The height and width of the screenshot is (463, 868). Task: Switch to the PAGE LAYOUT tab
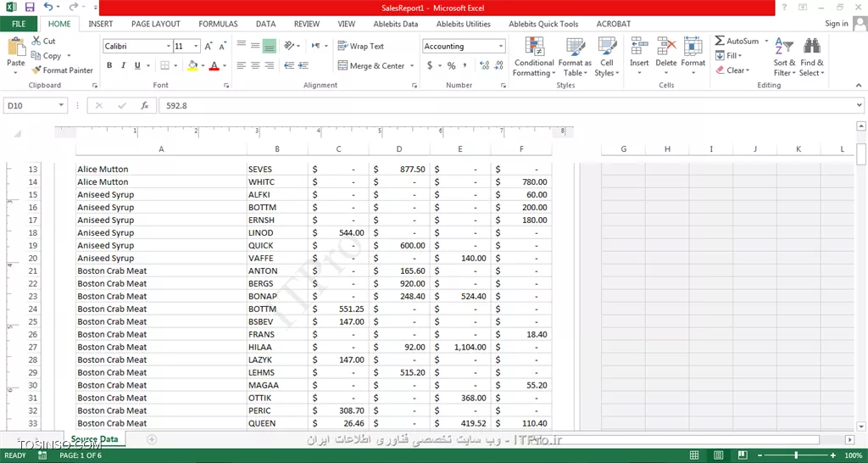(156, 24)
